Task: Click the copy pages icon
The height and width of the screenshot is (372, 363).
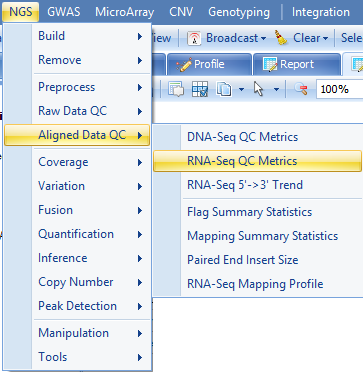Action: [x=224, y=89]
